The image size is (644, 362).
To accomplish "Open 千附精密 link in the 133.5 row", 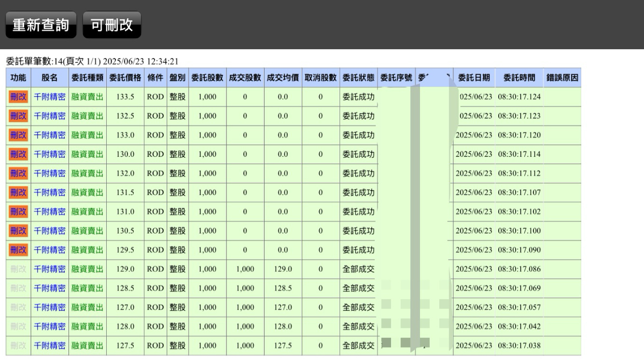I will 49,97.
